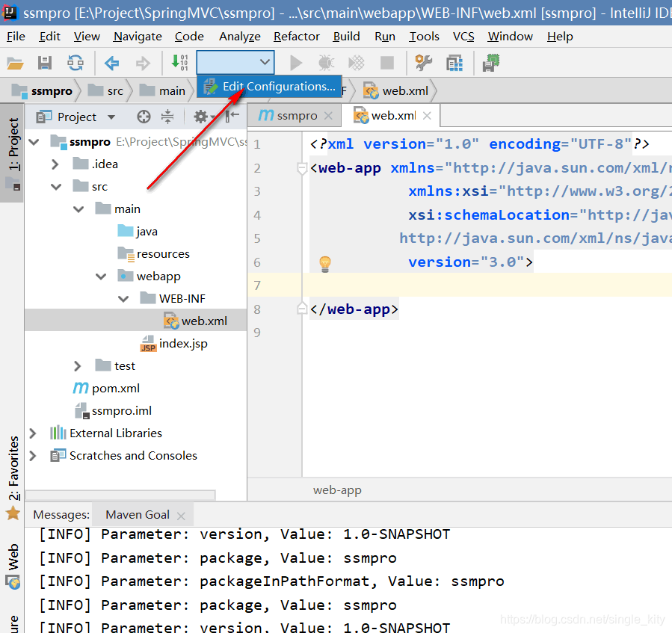672x633 pixels.
Task: Open the VCS menu
Action: pos(463,37)
